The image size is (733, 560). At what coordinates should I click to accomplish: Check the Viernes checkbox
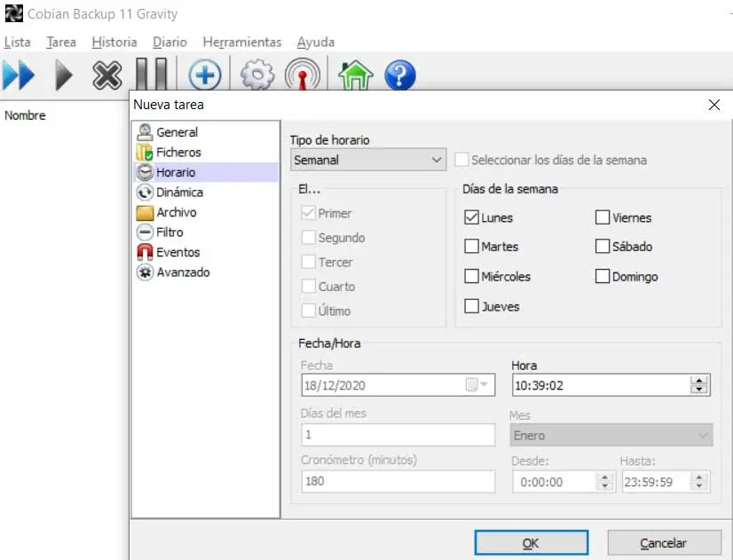[602, 217]
